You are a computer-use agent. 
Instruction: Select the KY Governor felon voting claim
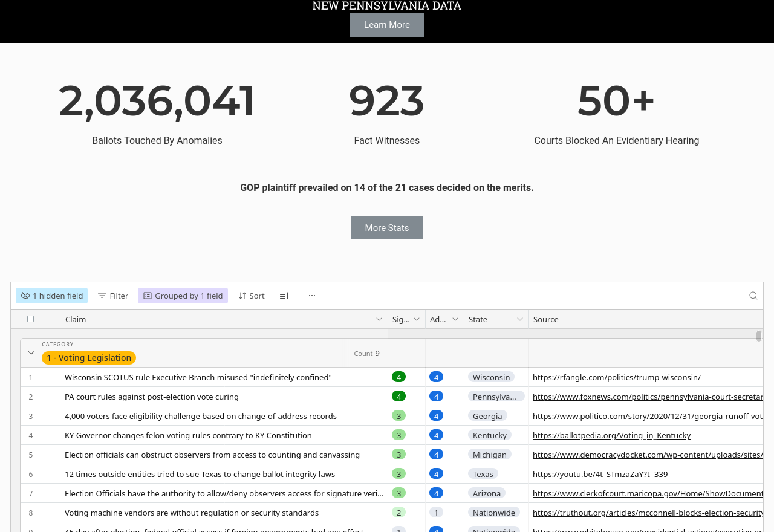coord(188,435)
